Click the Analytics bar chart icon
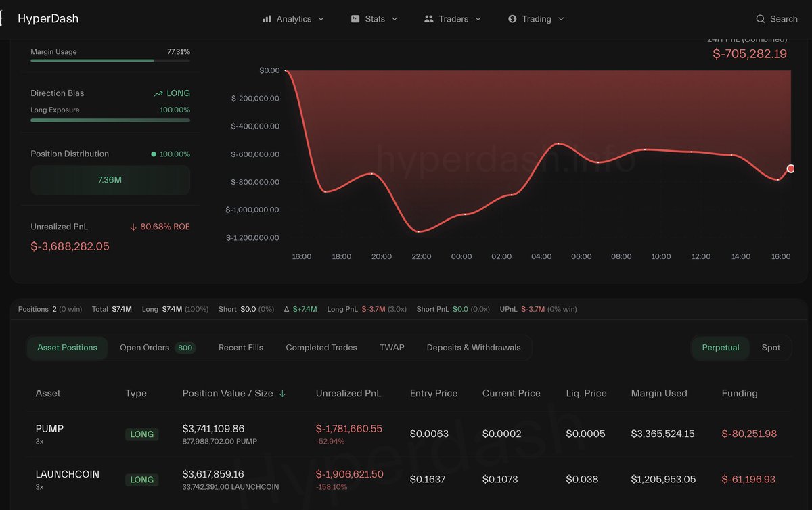The width and height of the screenshot is (812, 510). click(x=267, y=19)
